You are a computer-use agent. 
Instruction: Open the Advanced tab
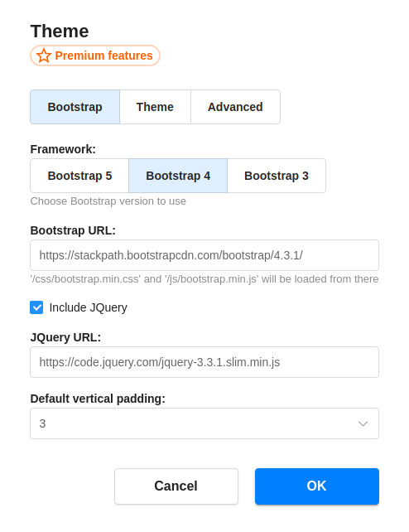235,107
